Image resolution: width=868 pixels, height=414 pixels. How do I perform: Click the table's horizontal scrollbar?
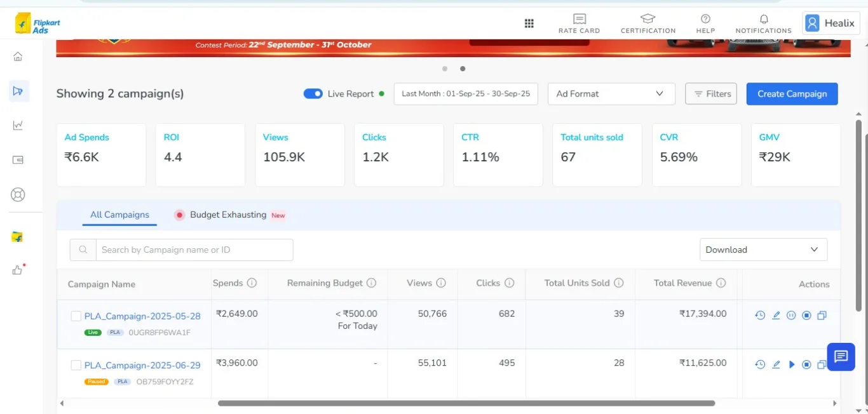tap(466, 403)
